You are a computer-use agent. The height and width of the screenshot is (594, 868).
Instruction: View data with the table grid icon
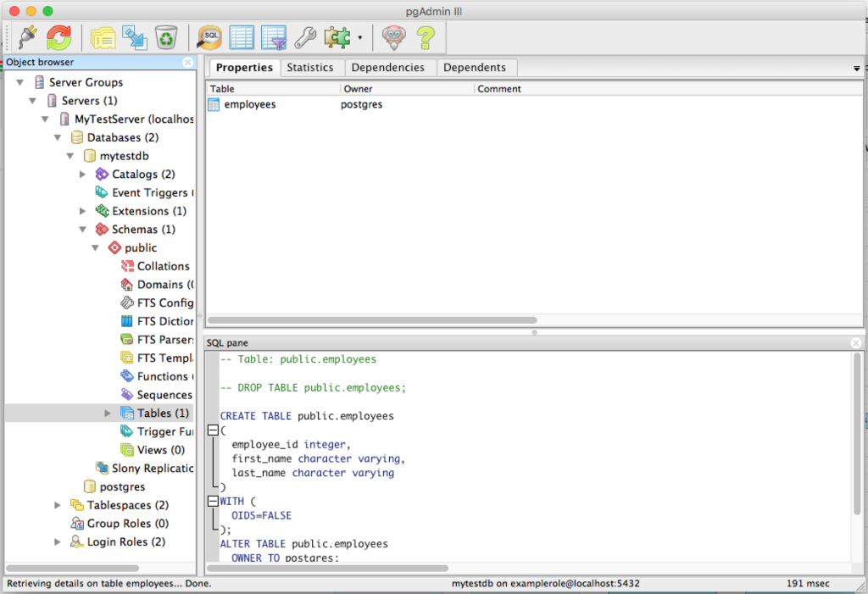242,37
